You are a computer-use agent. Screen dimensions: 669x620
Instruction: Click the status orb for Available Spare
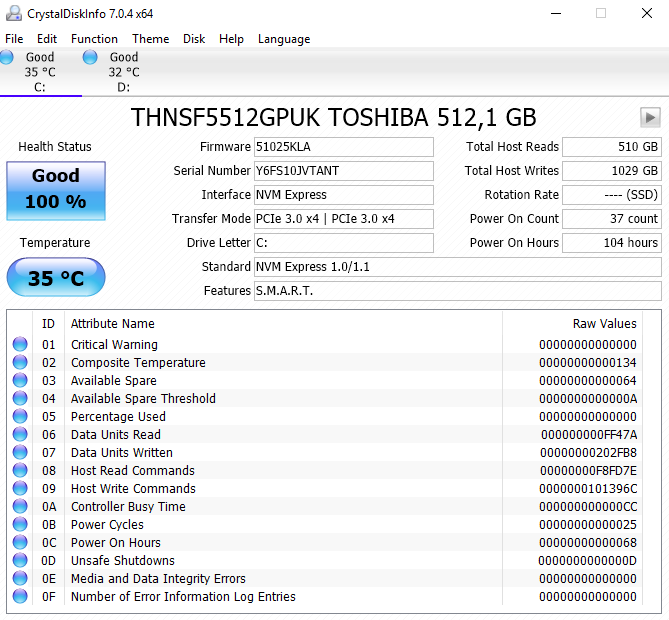coord(20,380)
